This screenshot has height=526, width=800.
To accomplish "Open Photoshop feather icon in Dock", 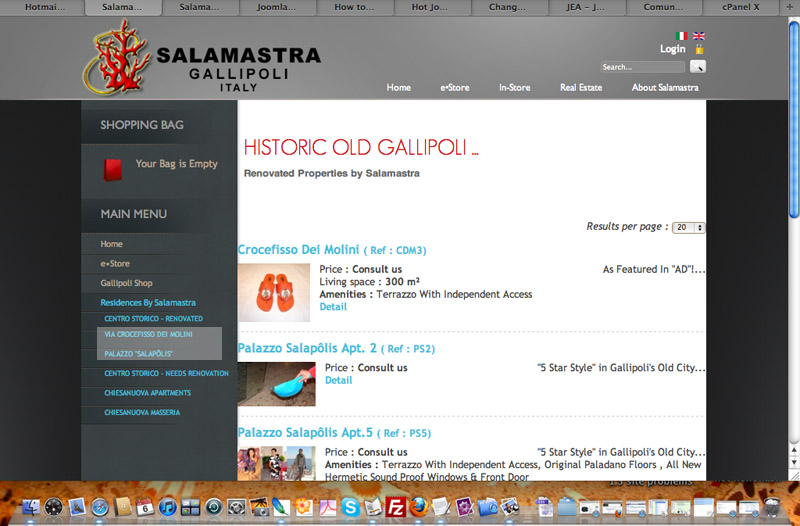I will (x=281, y=507).
